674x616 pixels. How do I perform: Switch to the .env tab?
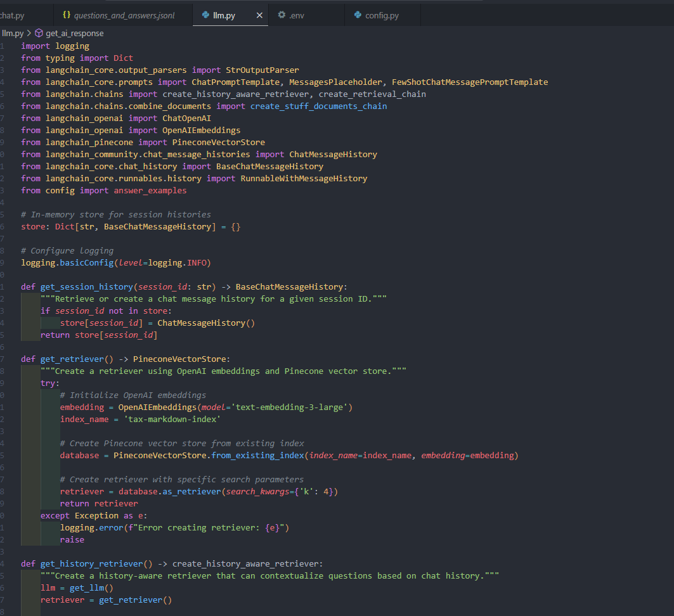(306, 15)
